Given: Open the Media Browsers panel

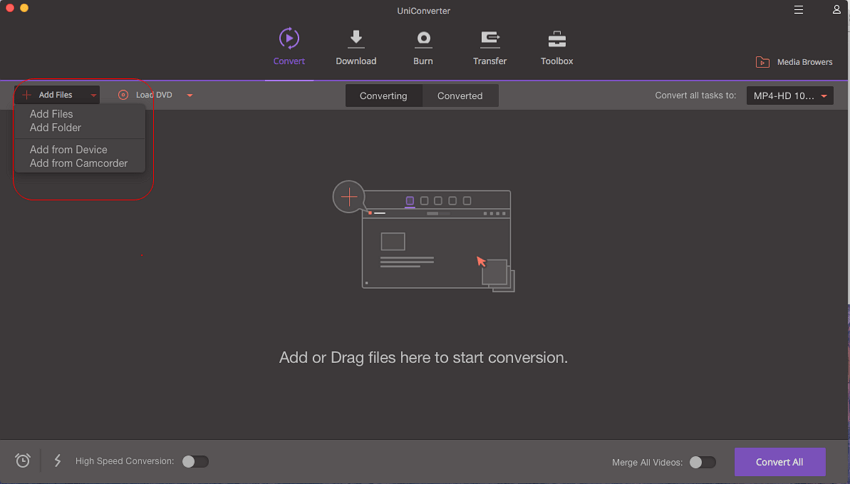Looking at the screenshot, I should coord(794,62).
